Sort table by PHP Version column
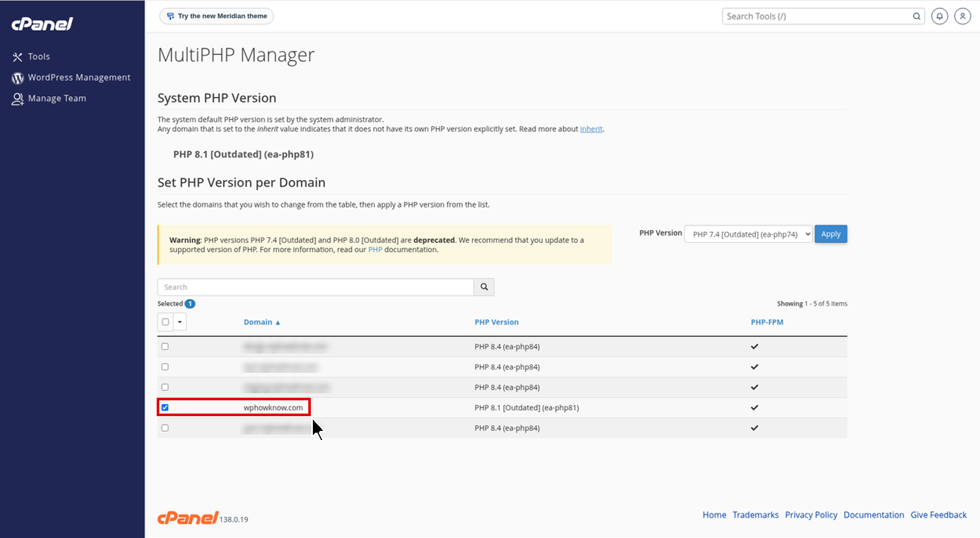This screenshot has width=980, height=538. coord(497,322)
